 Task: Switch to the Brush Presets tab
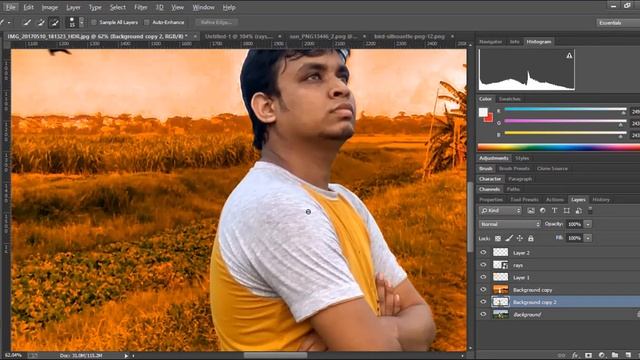point(514,169)
